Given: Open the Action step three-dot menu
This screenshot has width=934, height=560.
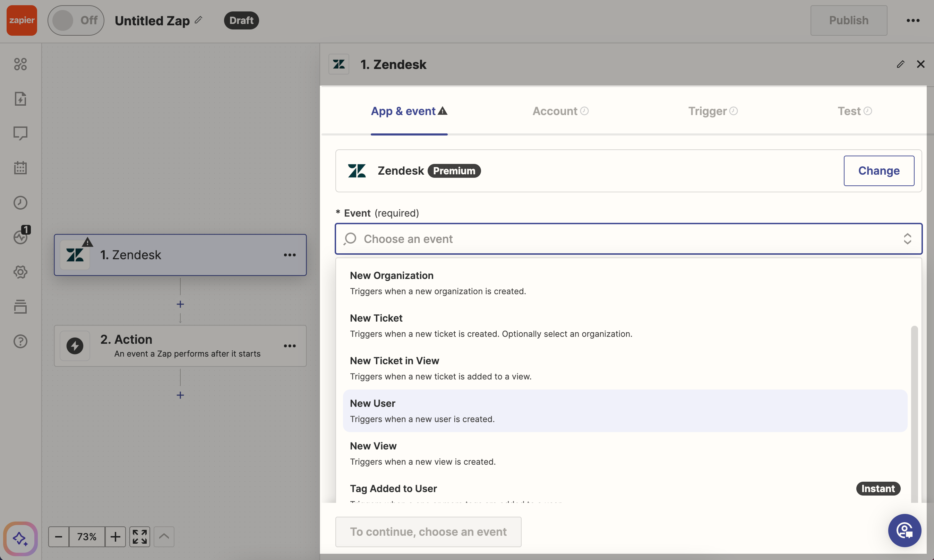Looking at the screenshot, I should pos(290,345).
